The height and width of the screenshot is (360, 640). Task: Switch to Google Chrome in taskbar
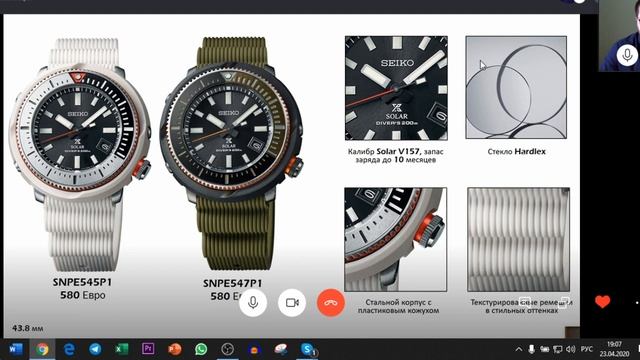click(42, 349)
